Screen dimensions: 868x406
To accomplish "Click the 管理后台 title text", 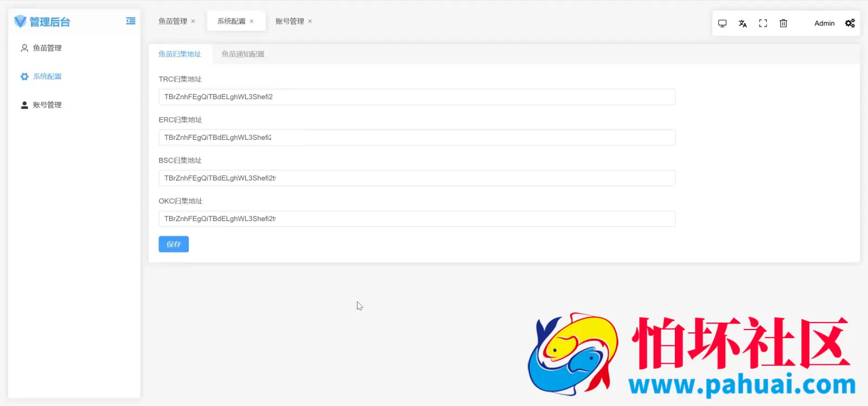I will 50,22.
